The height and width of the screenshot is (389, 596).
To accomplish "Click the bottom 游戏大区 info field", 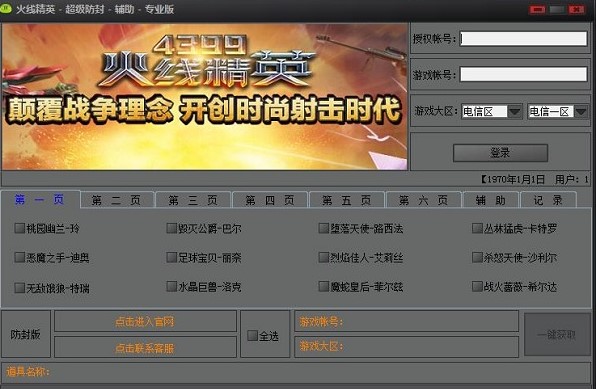I will (406, 346).
